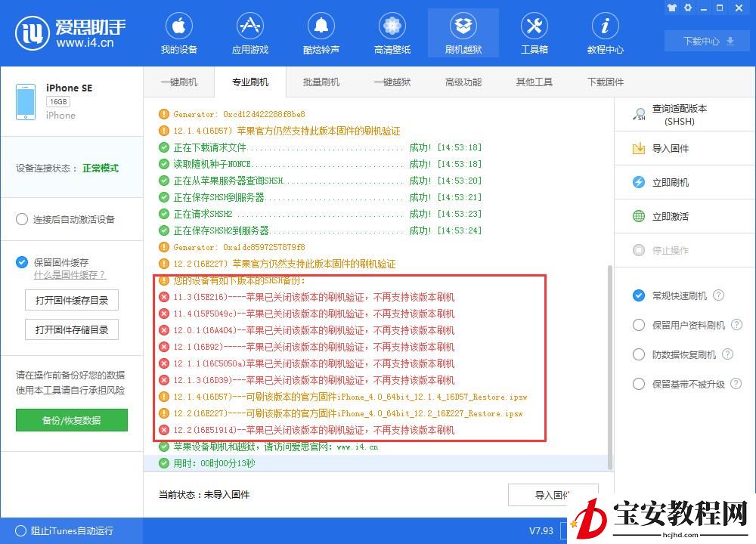Switch to 专业刷机 tab
756x544 pixels.
[x=250, y=82]
